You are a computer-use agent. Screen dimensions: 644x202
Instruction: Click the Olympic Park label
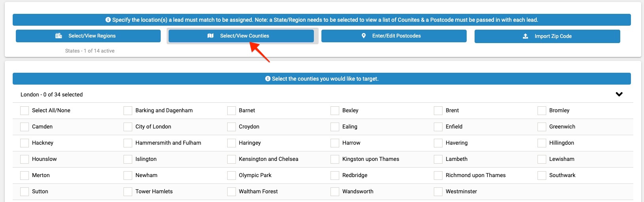pyautogui.click(x=255, y=175)
